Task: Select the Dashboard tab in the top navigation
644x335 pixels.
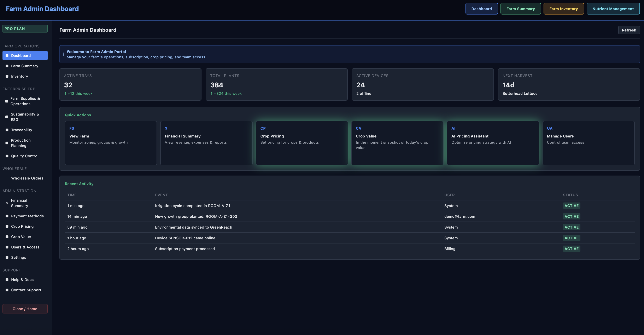Action: coord(481,8)
